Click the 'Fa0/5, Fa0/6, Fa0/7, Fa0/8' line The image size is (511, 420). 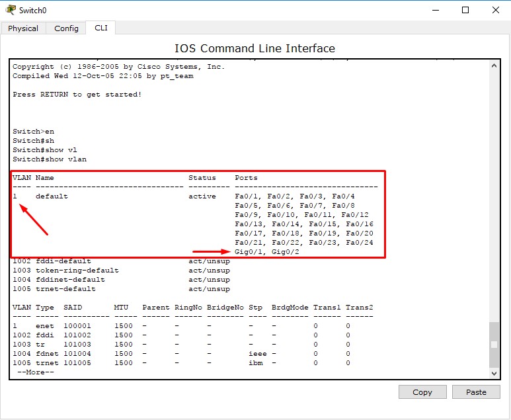click(295, 206)
